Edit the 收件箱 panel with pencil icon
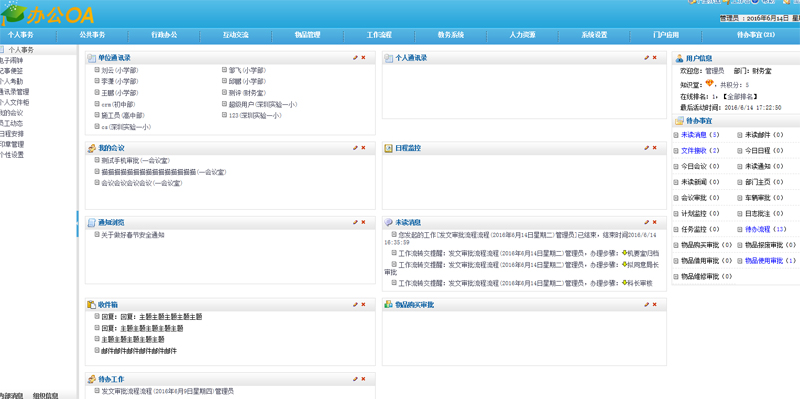Screen dimensions: 800x399 (x=355, y=304)
